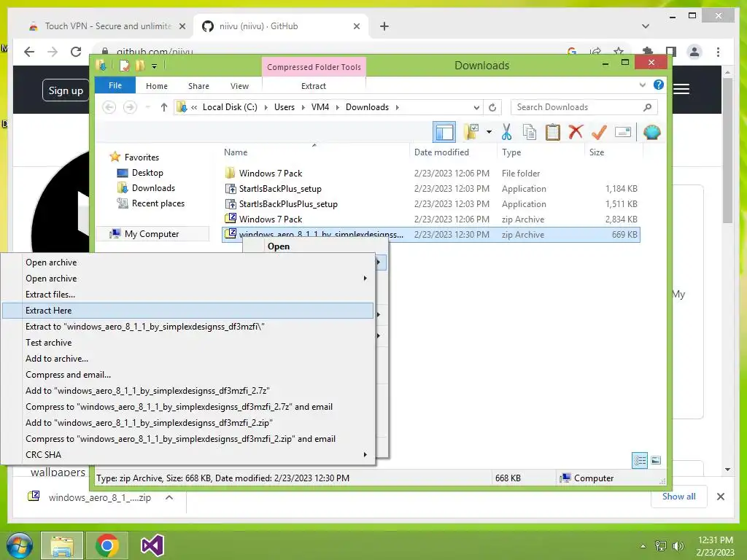This screenshot has width=747, height=560.
Task: Click Favorites header in navigation pane
Action: tap(142, 157)
